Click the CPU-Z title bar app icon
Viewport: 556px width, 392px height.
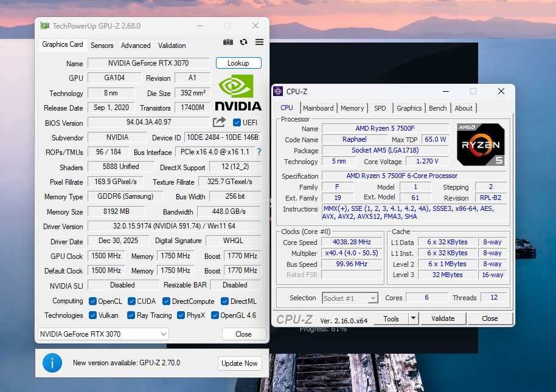[279, 91]
